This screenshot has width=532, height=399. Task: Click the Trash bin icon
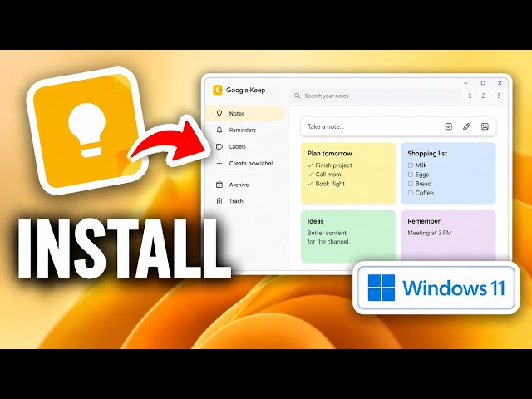(219, 201)
